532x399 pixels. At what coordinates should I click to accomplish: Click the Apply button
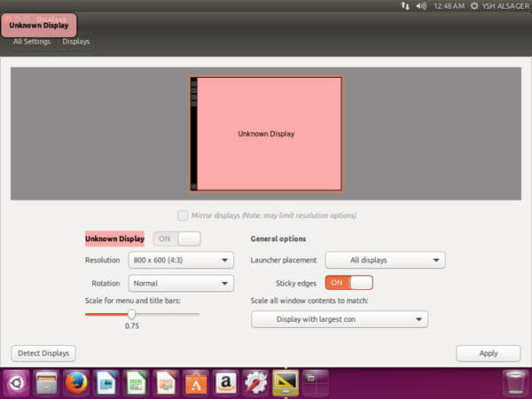(489, 353)
